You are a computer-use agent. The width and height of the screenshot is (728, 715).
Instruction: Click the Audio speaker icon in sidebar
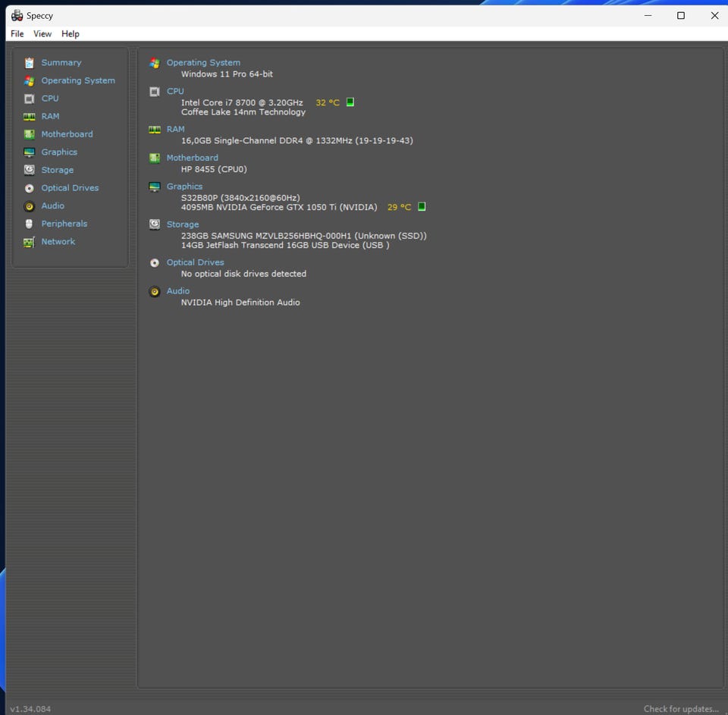point(30,206)
